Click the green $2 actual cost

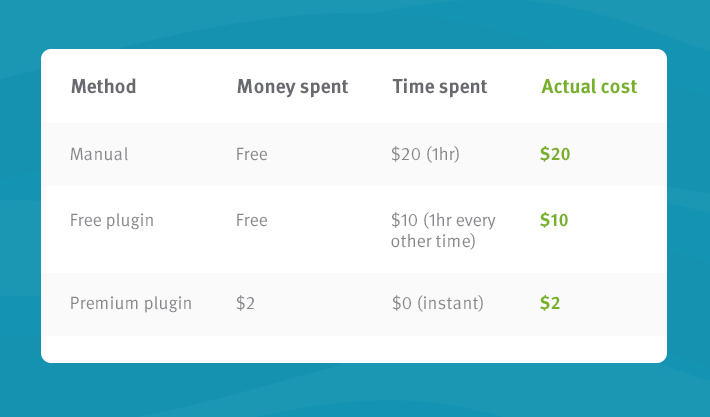pyautogui.click(x=550, y=302)
